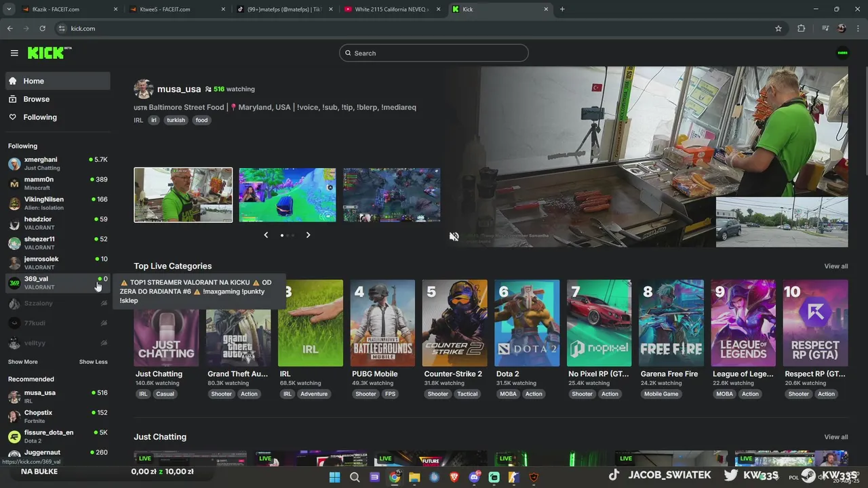Switch to the fKazik FACEIT tab

click(x=70, y=9)
